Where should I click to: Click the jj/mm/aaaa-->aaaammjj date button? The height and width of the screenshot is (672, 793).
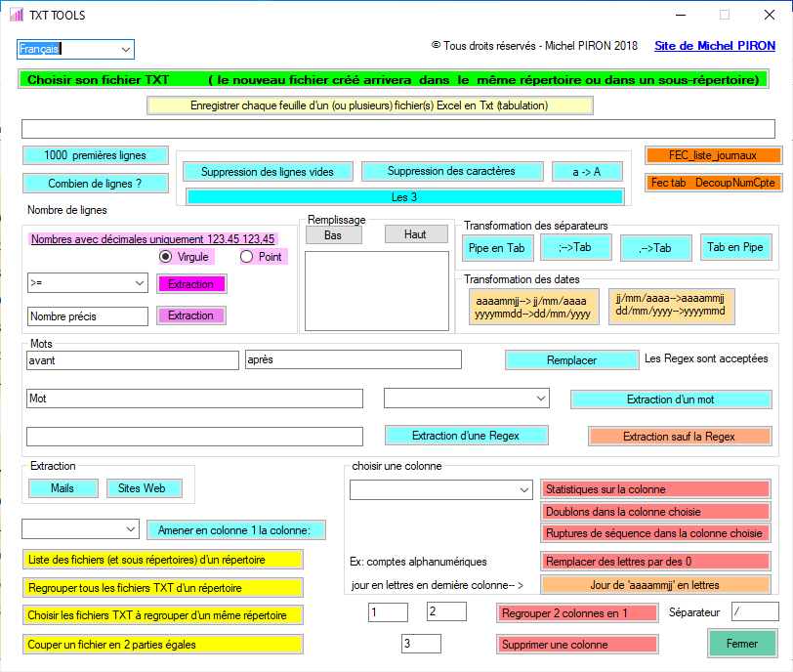click(671, 306)
